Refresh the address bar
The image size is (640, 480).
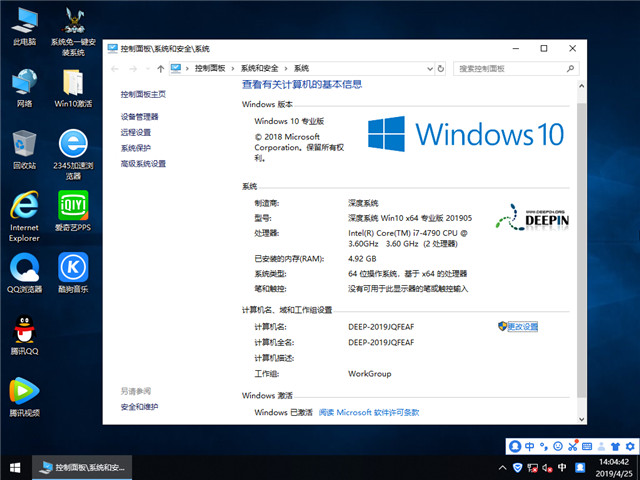pos(441,69)
